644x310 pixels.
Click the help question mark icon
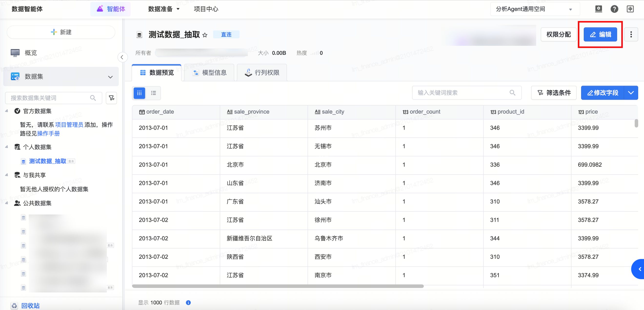coord(614,9)
